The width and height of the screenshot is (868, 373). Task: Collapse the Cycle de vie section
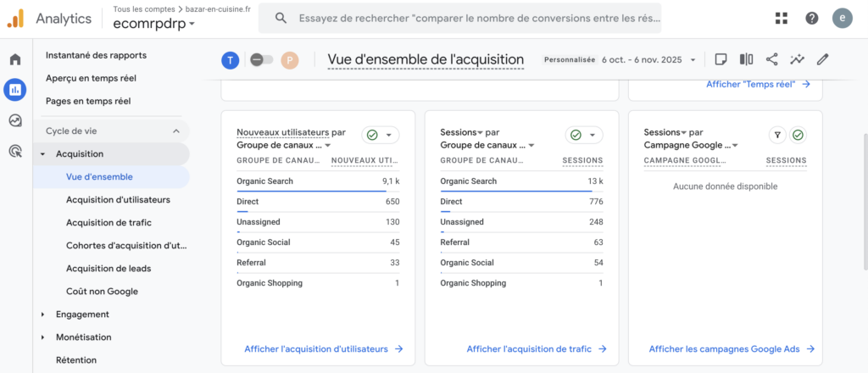(176, 131)
